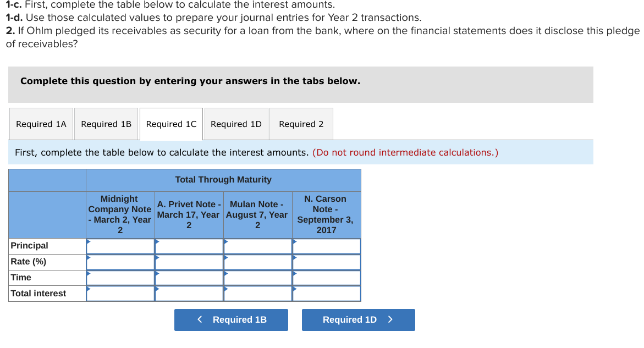Click the blue triangle in Time cell for Mulan Note
Screen dimensions: 644x348
click(225, 274)
